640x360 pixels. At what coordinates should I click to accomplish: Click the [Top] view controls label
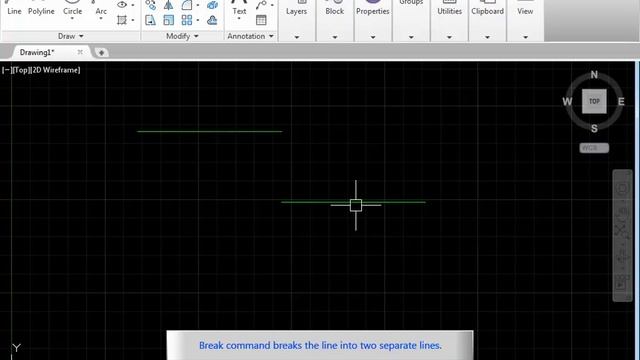point(20,70)
